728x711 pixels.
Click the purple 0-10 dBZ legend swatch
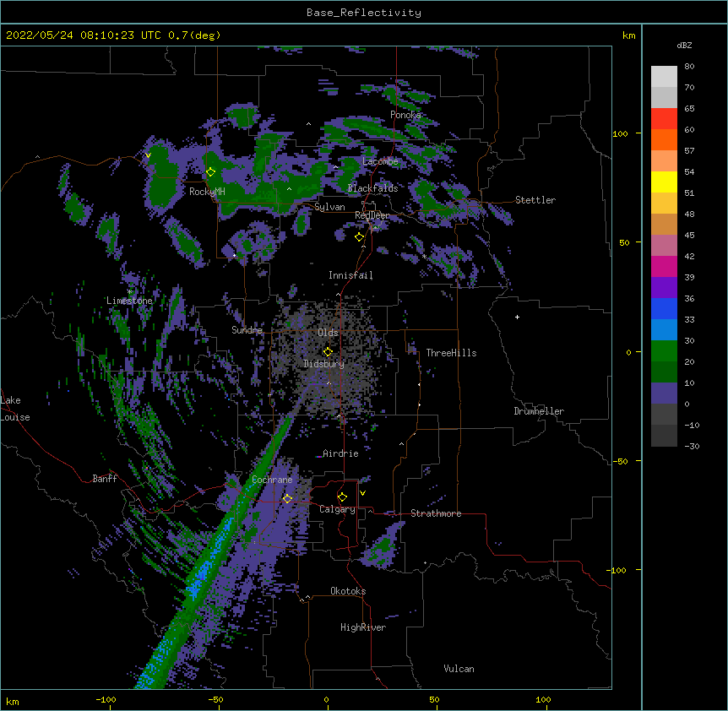point(664,393)
